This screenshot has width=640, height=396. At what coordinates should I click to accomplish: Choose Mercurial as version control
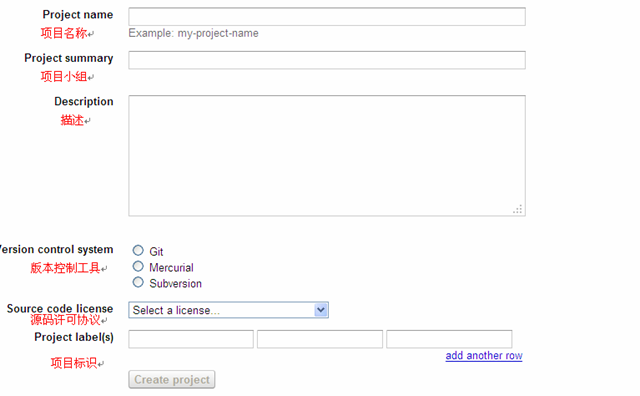pyautogui.click(x=138, y=267)
